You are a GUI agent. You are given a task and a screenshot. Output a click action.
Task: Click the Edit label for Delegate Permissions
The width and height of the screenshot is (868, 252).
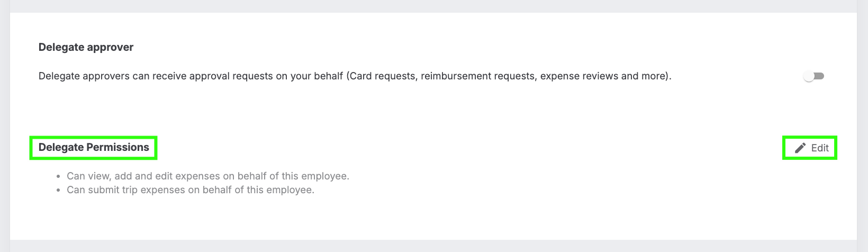[820, 148]
